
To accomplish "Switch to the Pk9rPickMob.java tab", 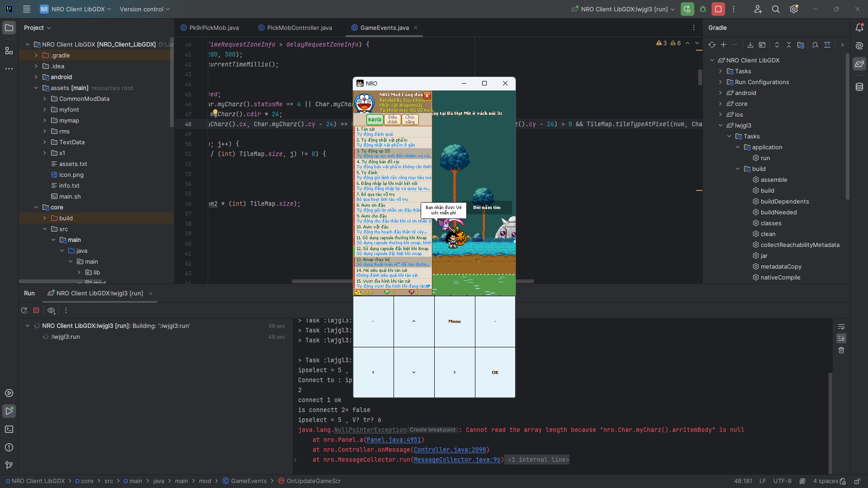I will coord(210,28).
